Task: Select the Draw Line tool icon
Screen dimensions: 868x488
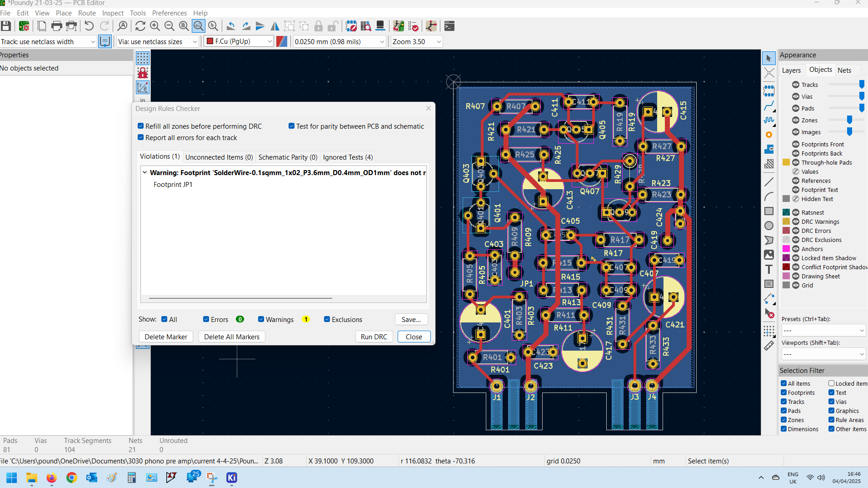Action: [x=769, y=182]
